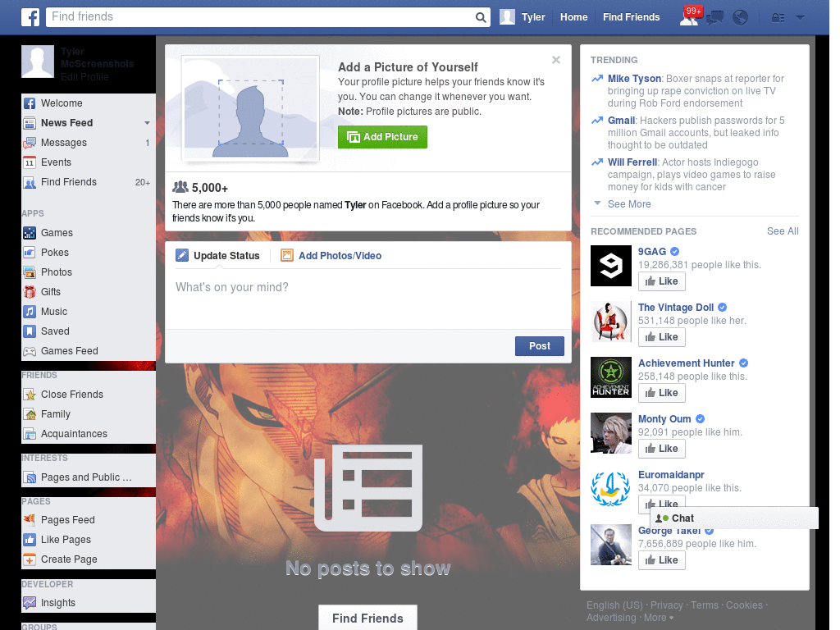Click the Find friends search box

coord(268,17)
